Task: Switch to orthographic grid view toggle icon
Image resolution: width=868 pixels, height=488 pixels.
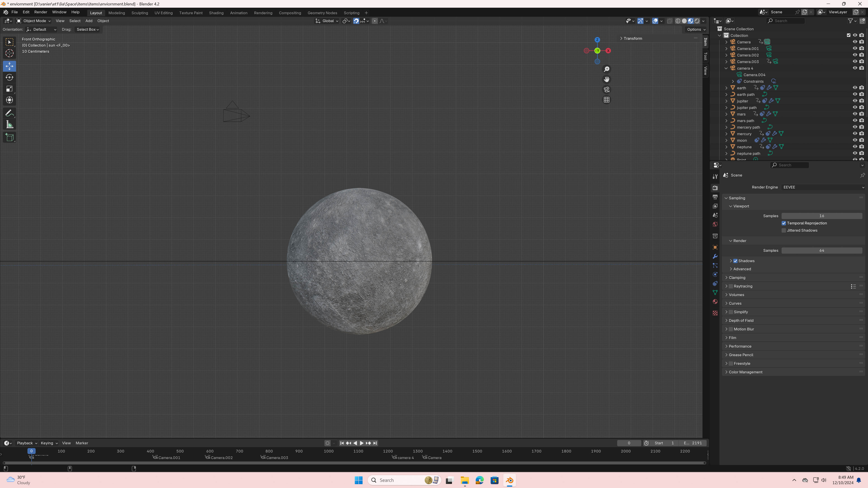Action: 607,100
